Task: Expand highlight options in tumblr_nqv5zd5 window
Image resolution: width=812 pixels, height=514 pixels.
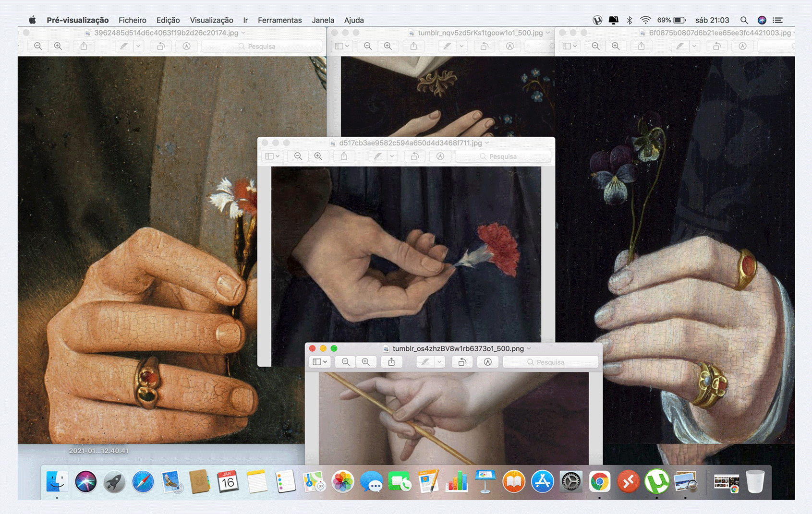Action: pos(461,46)
